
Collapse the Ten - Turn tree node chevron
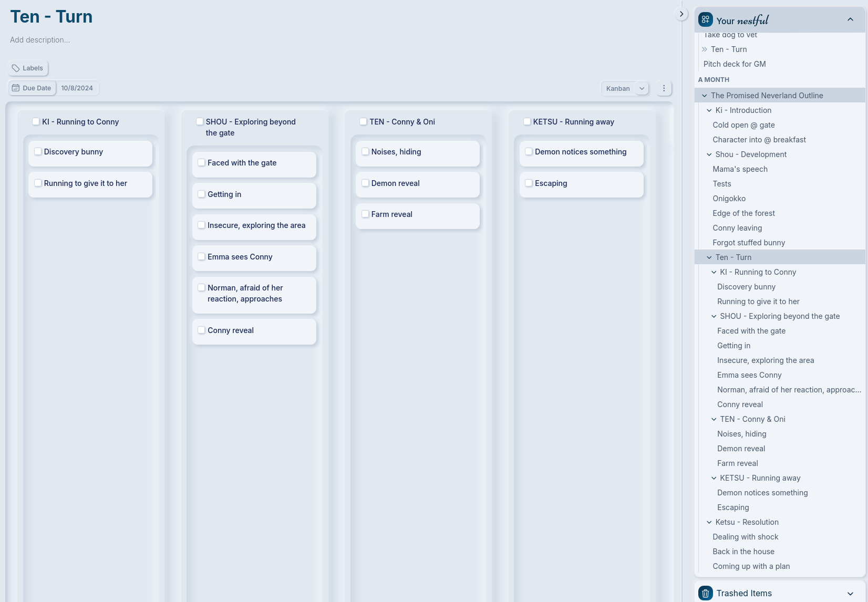coord(709,257)
